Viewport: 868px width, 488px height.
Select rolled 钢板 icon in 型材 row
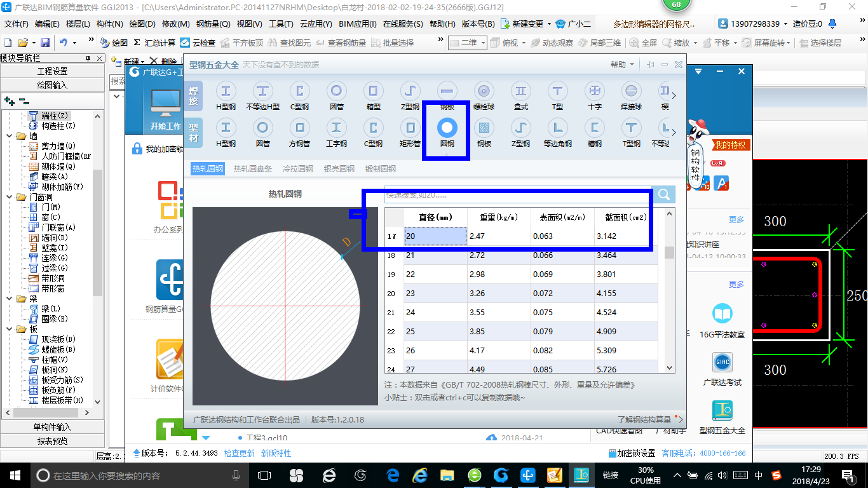[x=484, y=133]
